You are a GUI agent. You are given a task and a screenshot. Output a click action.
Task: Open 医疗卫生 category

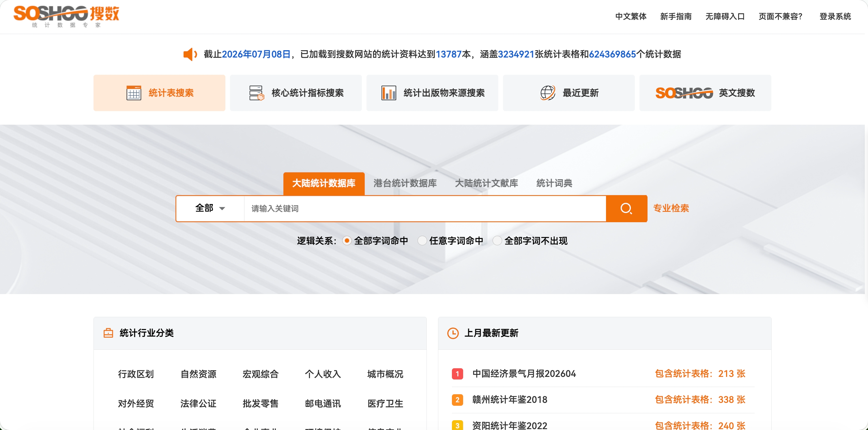[x=385, y=403]
